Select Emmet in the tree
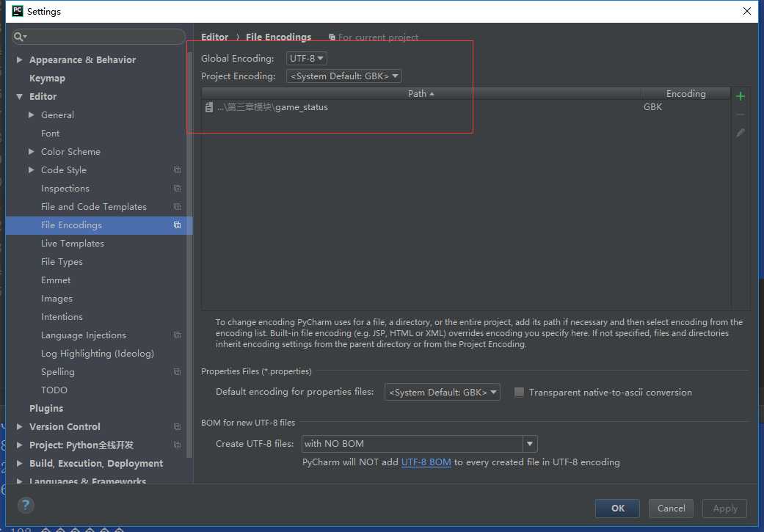 click(56, 280)
